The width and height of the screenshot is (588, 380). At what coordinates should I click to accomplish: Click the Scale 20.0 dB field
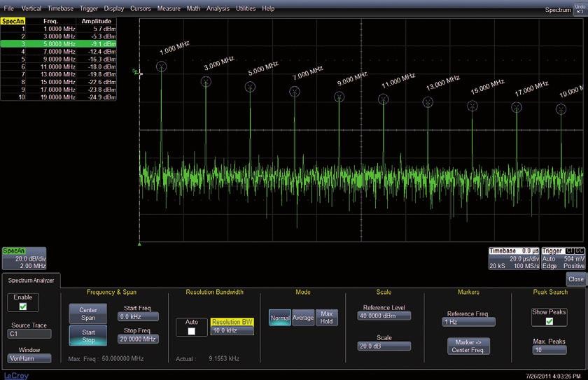[x=384, y=346]
